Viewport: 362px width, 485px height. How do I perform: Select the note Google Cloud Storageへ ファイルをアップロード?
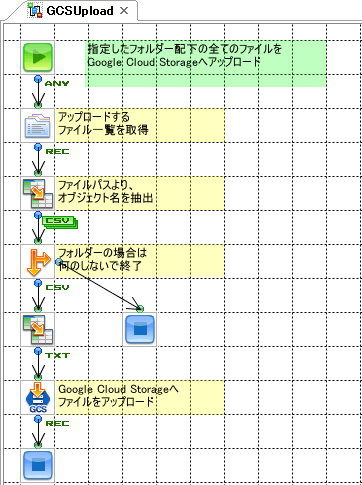140,398
